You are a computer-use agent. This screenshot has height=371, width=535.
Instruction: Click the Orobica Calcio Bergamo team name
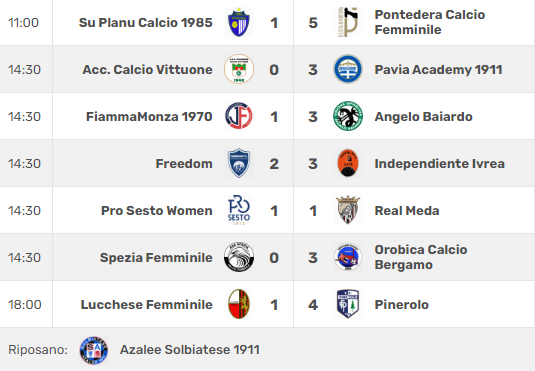point(421,257)
